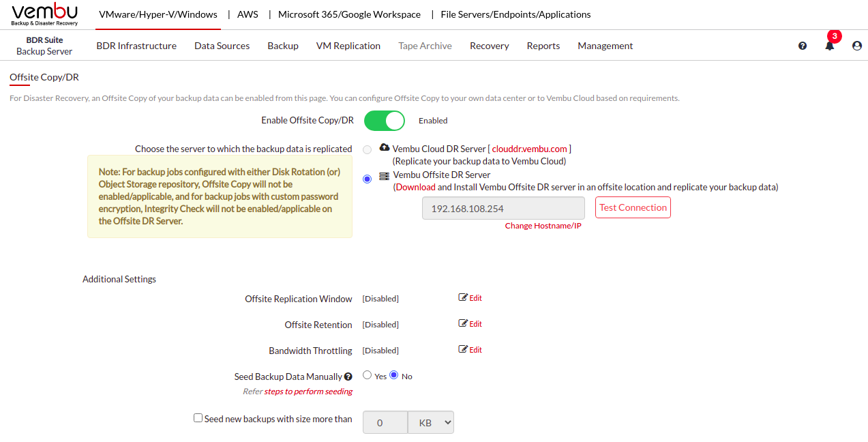Select Vembu Cloud DR Server radio button
The height and width of the screenshot is (442, 868).
pos(368,149)
